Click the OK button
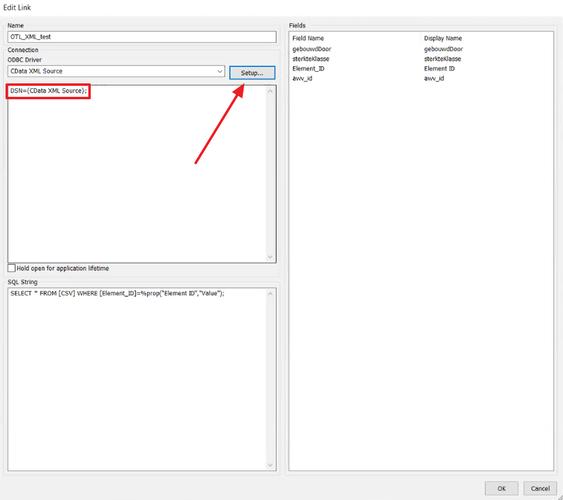This screenshot has width=563, height=500. (501, 488)
